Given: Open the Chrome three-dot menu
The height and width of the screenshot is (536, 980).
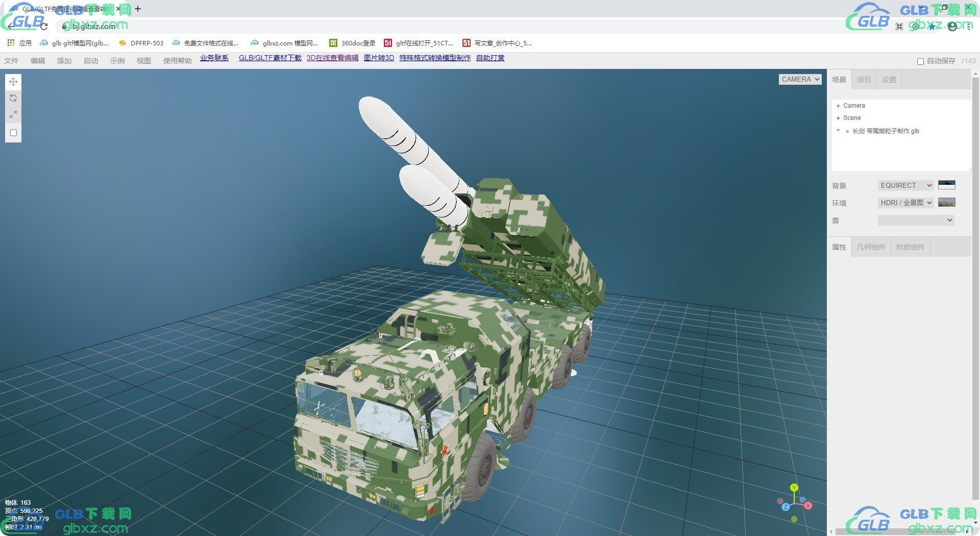Looking at the screenshot, I should coord(969,26).
